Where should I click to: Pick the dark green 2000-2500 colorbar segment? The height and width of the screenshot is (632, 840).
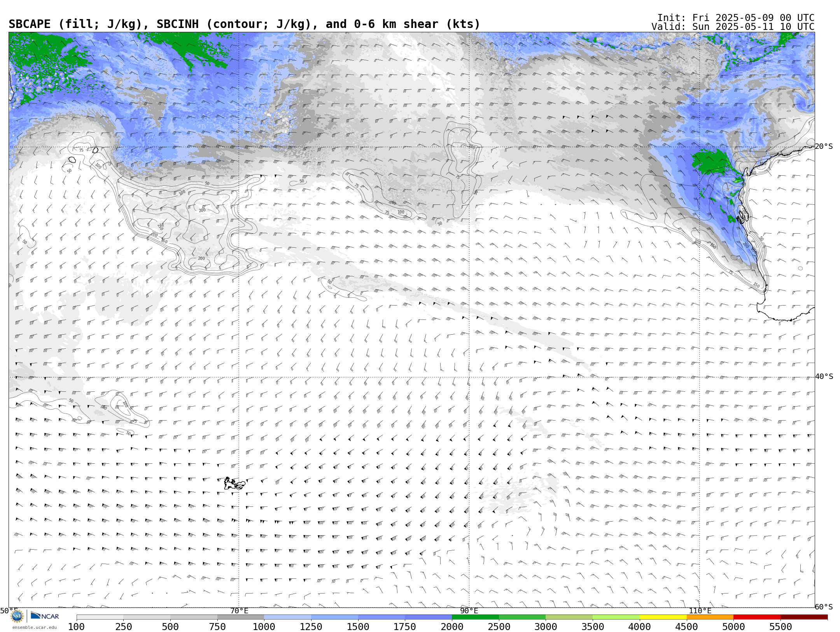point(475,617)
